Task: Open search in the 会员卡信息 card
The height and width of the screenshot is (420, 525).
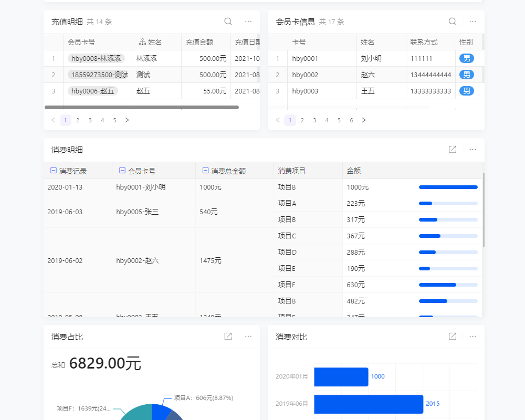Action: click(452, 22)
